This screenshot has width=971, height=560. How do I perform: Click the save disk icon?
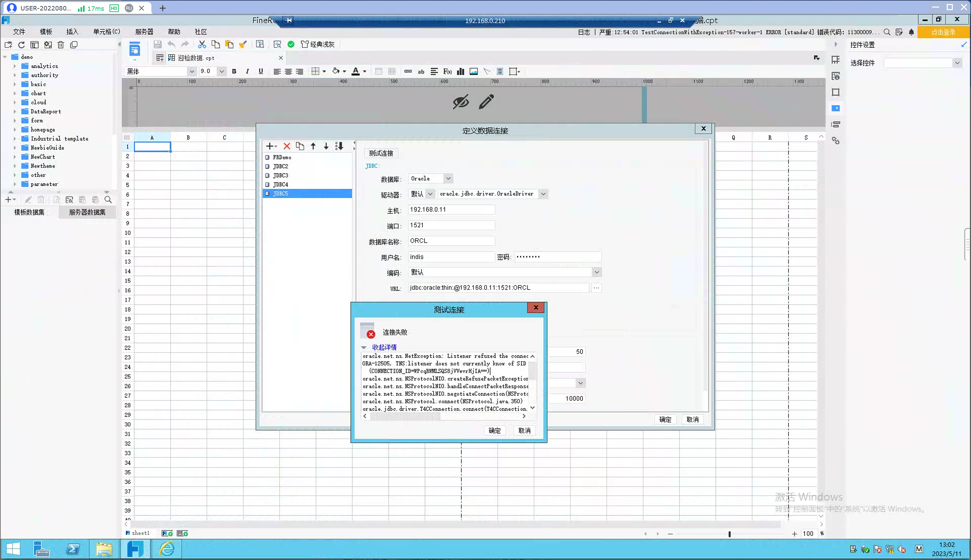click(x=157, y=44)
